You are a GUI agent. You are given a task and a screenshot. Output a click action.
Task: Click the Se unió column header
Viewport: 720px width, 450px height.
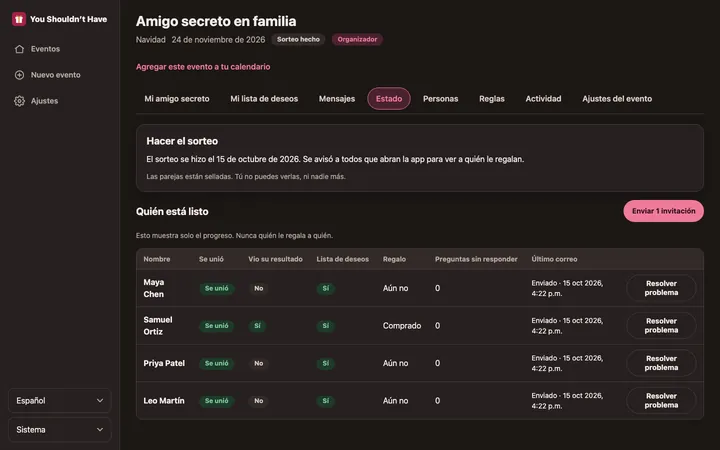211,259
